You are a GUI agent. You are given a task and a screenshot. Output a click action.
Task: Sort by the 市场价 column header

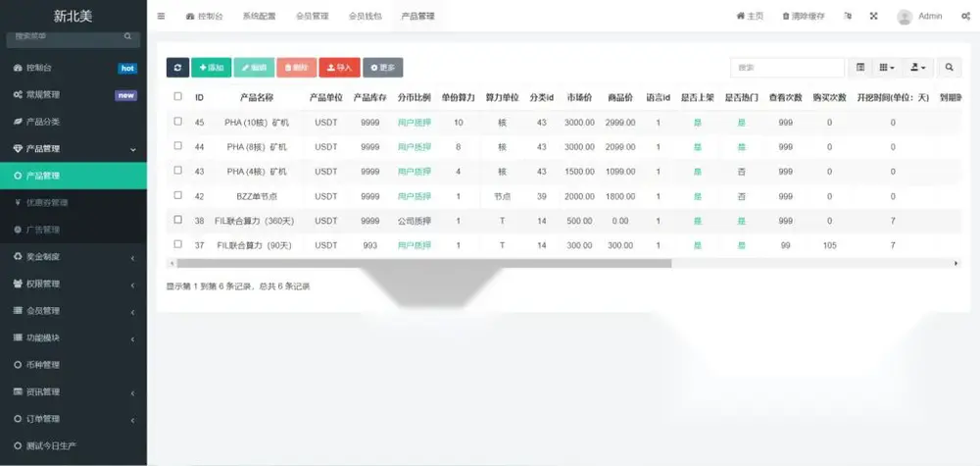click(x=579, y=97)
